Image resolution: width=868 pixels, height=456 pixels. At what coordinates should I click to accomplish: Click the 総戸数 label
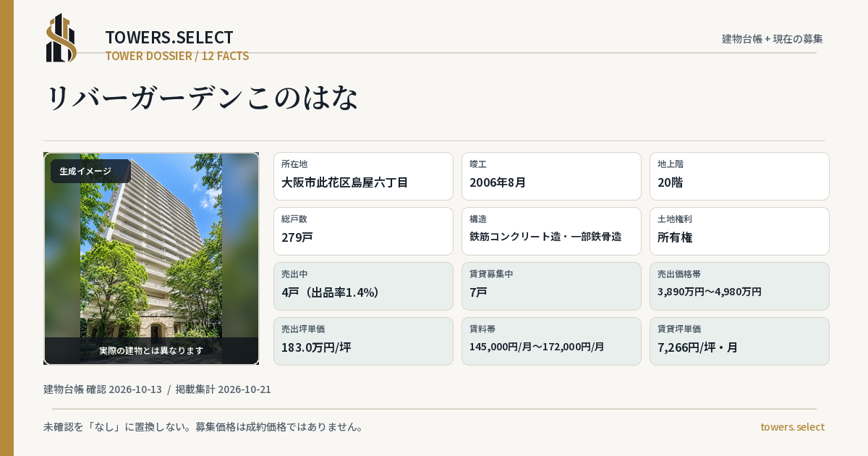pos(294,219)
